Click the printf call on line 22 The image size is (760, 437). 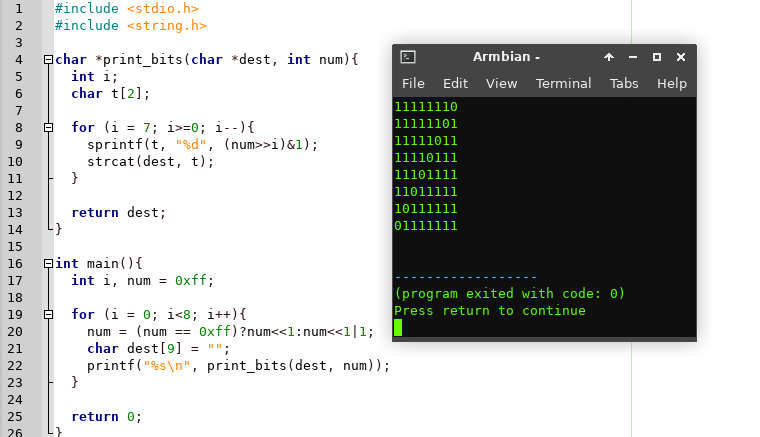point(238,366)
